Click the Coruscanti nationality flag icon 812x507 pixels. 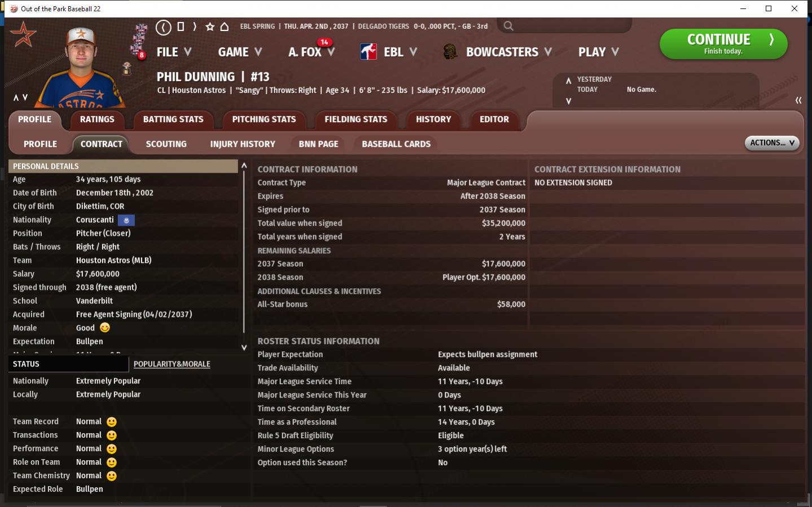pos(126,220)
